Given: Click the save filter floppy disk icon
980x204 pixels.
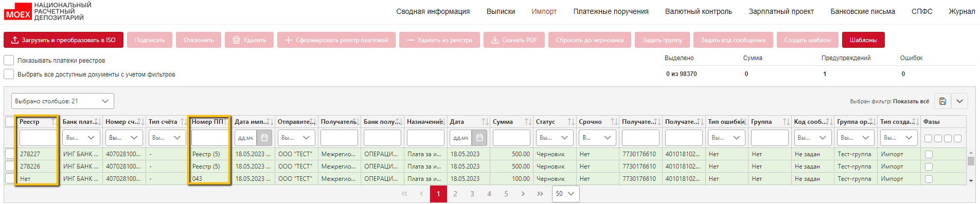Looking at the screenshot, I should 942,101.
